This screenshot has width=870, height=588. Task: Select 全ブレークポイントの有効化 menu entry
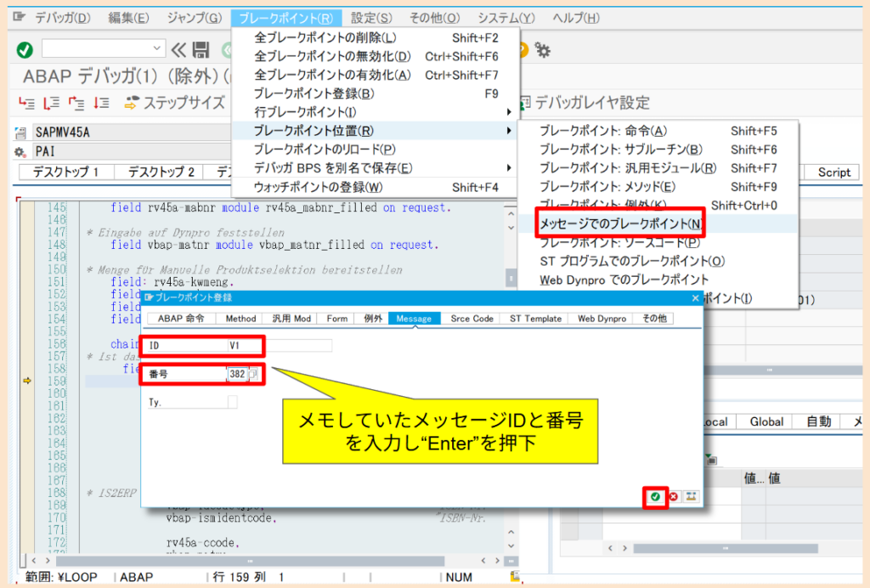coord(375,75)
